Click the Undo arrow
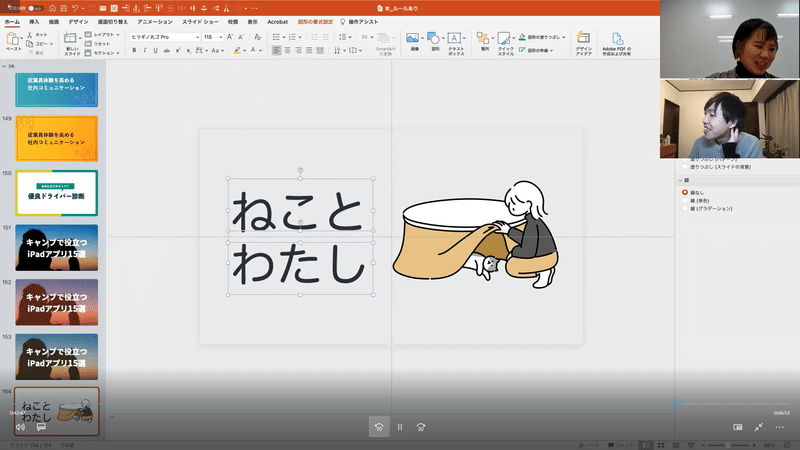 tap(75, 8)
